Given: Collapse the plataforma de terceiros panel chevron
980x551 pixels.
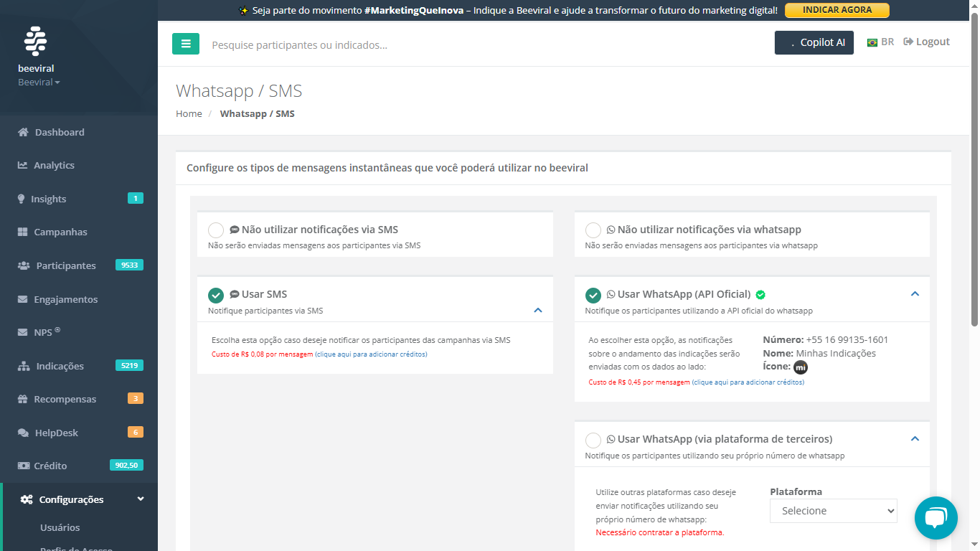Looking at the screenshot, I should tap(915, 438).
